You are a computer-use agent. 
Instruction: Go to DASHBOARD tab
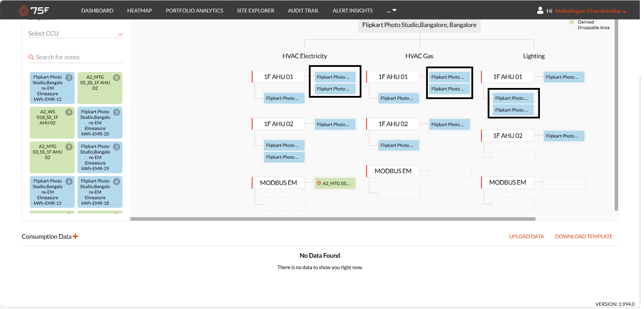click(98, 10)
